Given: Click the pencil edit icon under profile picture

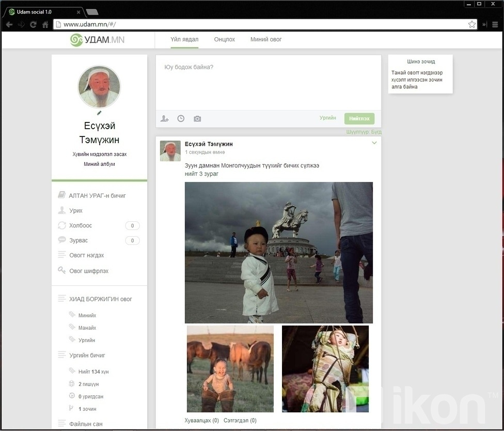Looking at the screenshot, I should point(99,113).
